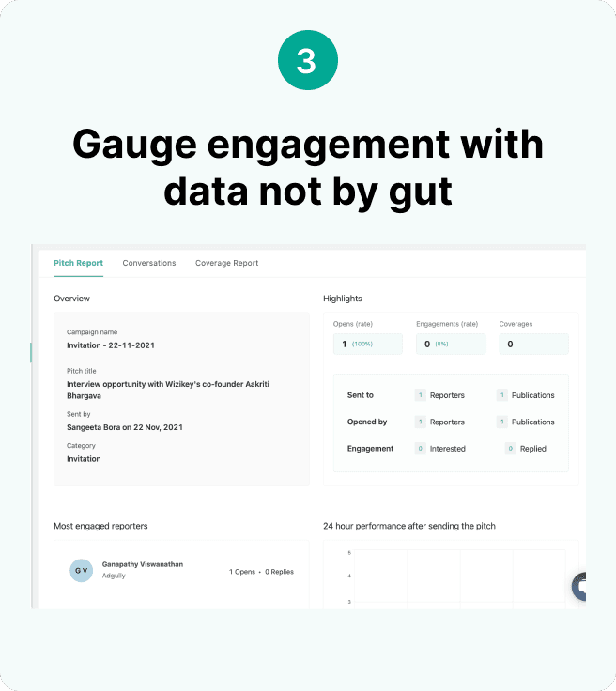Click the Sent to Publications count badge
616x691 pixels.
(501, 395)
